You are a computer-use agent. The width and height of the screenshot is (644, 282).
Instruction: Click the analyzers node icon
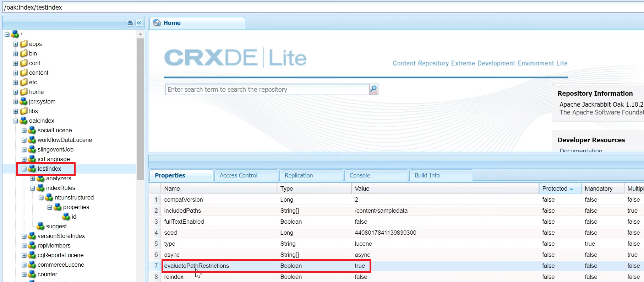pyautogui.click(x=41, y=178)
